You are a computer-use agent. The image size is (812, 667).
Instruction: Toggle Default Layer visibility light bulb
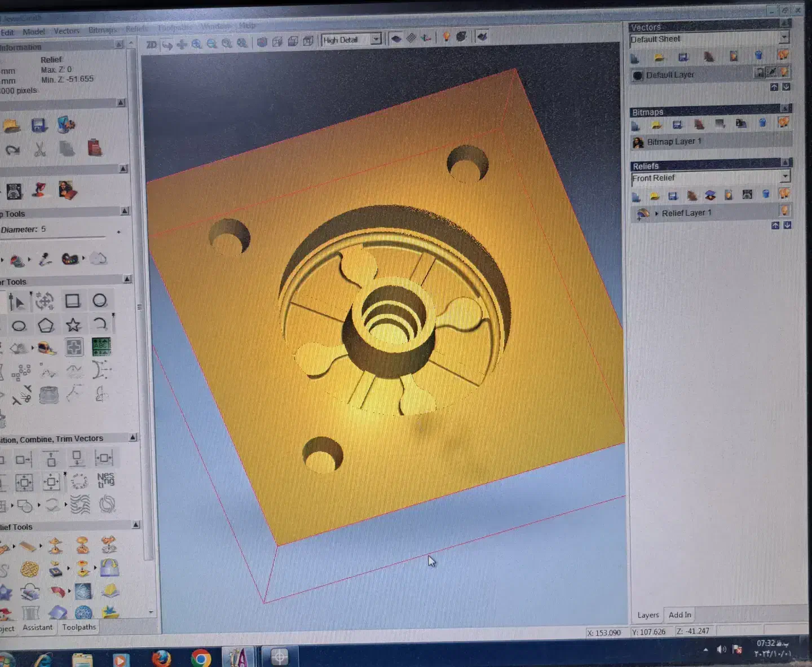[784, 73]
